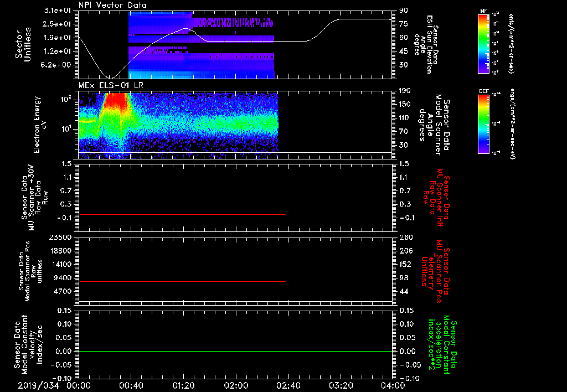Viewport: 567px width, 392px height.
Task: Click the '23500' scanner position tick
Action: coord(60,237)
